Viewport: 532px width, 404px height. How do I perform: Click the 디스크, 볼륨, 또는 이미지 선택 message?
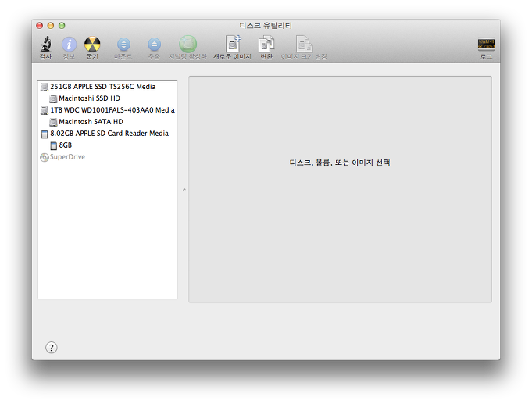point(340,163)
